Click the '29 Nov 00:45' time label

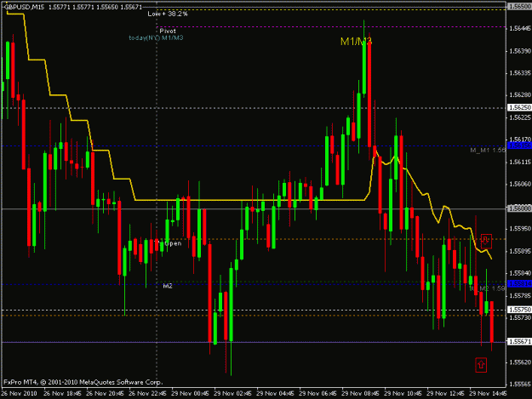click(x=190, y=394)
